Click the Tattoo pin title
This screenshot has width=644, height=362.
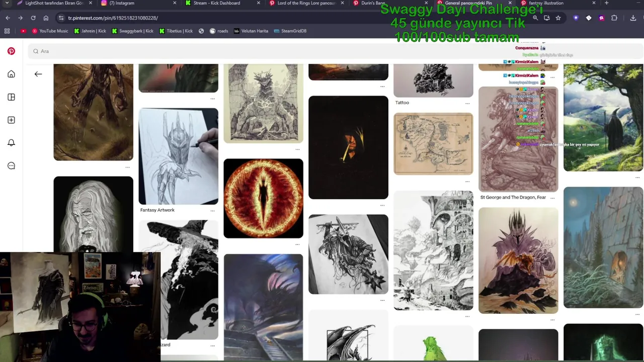[402, 103]
